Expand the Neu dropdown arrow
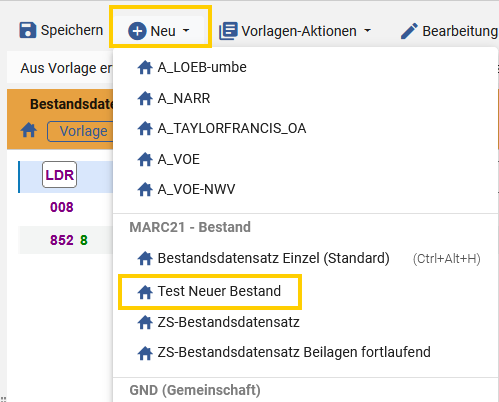499x402 pixels. (x=186, y=31)
